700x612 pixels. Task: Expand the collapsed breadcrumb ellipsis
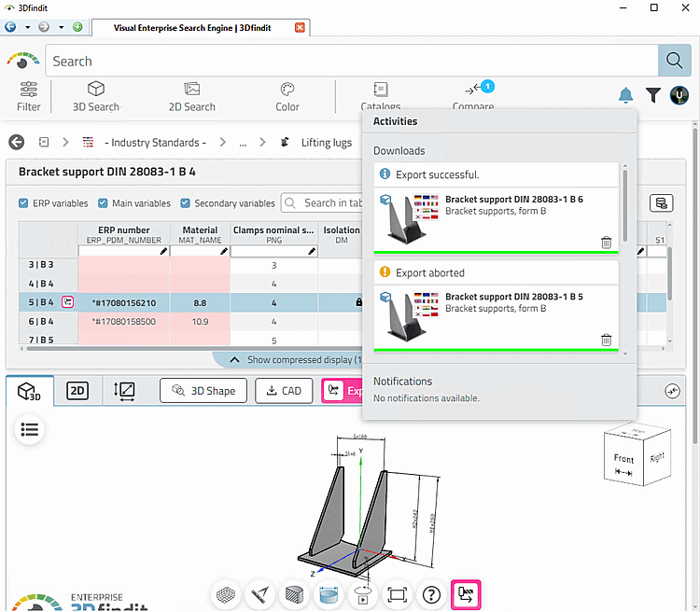tap(243, 143)
